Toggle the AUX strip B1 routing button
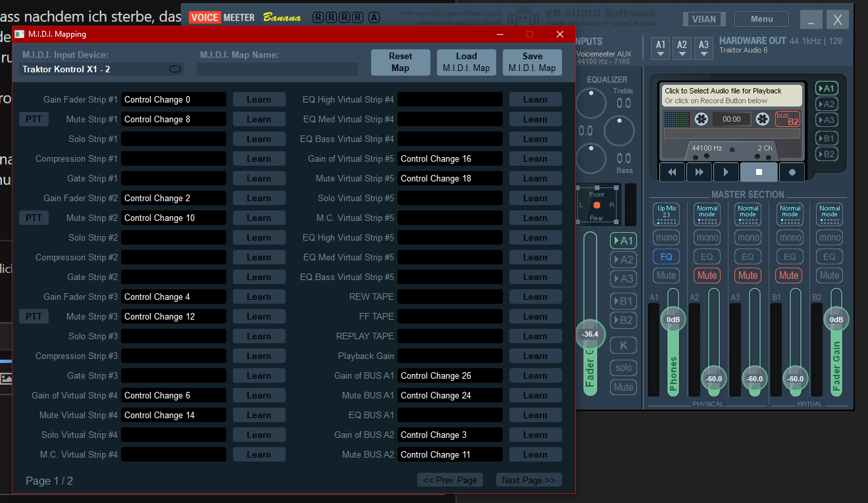The width and height of the screenshot is (868, 503). tap(623, 301)
